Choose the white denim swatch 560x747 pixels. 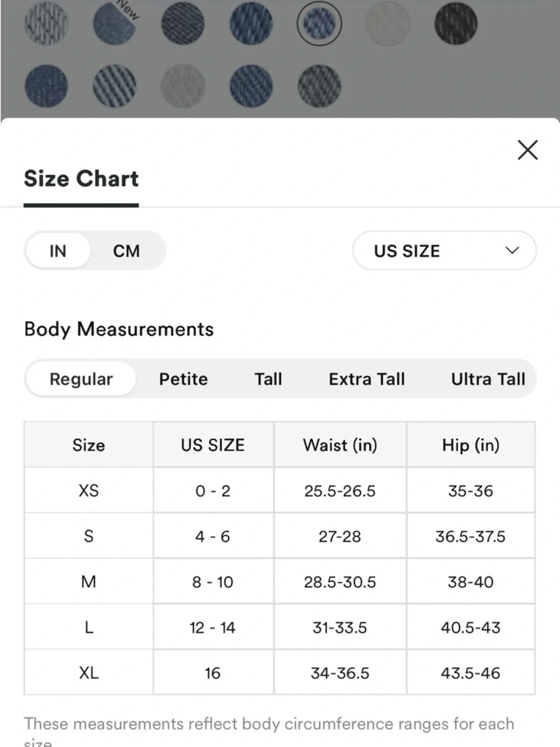tap(386, 24)
